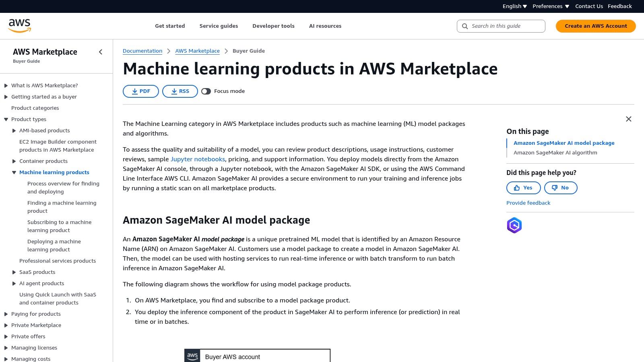Click the thumbs-up icon on Yes button

518,187
